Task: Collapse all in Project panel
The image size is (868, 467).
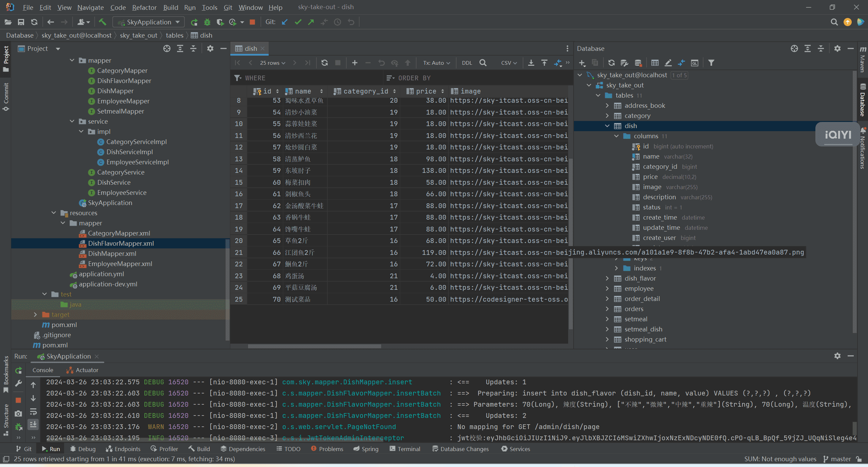Action: pyautogui.click(x=193, y=48)
